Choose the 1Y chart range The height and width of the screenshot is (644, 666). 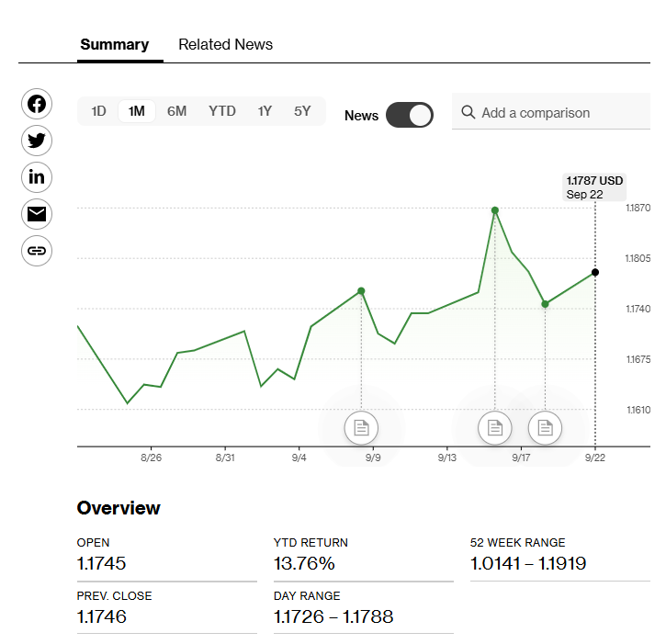265,111
